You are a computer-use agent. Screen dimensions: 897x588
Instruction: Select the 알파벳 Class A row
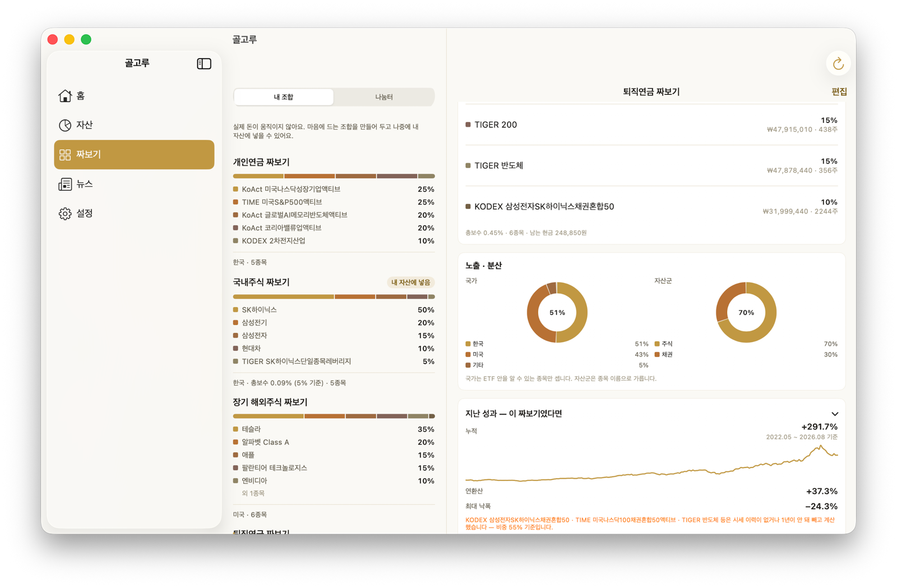coord(334,442)
